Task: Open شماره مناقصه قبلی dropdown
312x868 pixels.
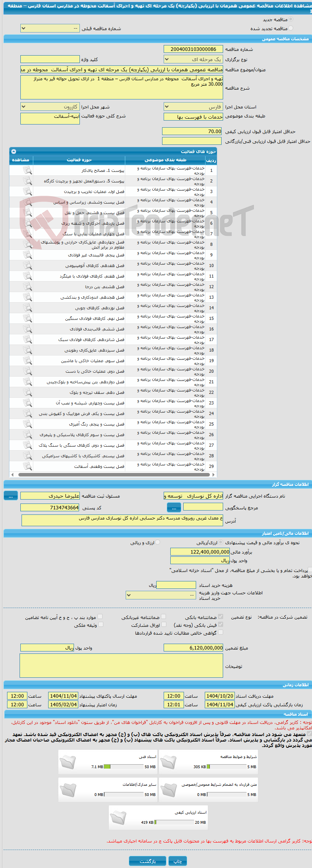Action: [x=50, y=28]
